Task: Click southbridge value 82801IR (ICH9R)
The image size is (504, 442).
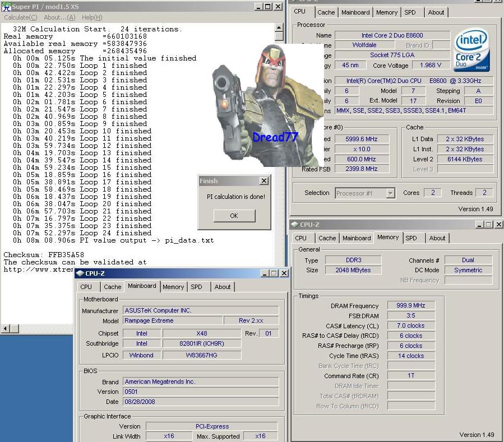Action: [x=201, y=343]
